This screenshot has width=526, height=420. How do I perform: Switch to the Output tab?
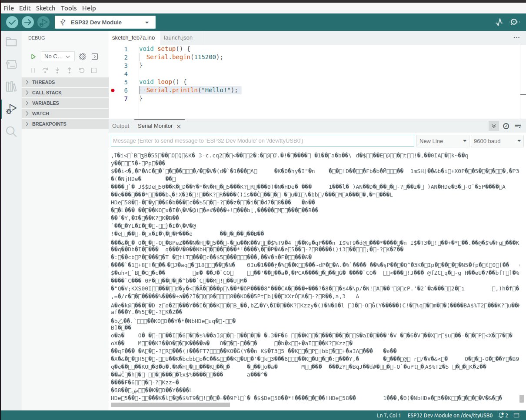tap(121, 126)
